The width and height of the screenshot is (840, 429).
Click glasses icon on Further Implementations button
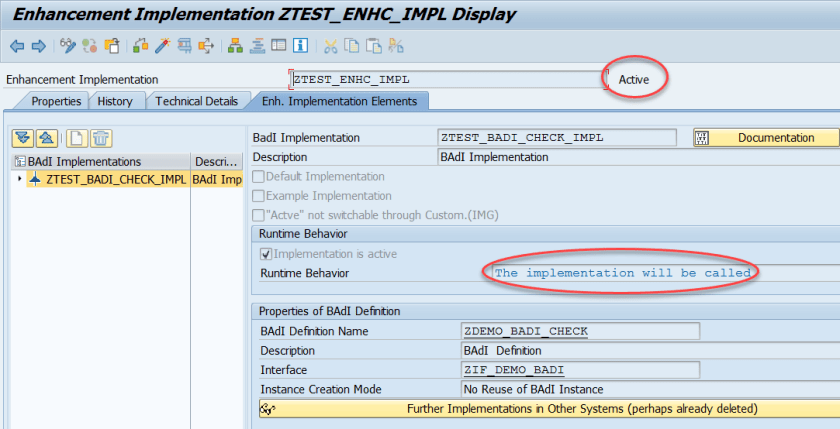click(x=268, y=409)
